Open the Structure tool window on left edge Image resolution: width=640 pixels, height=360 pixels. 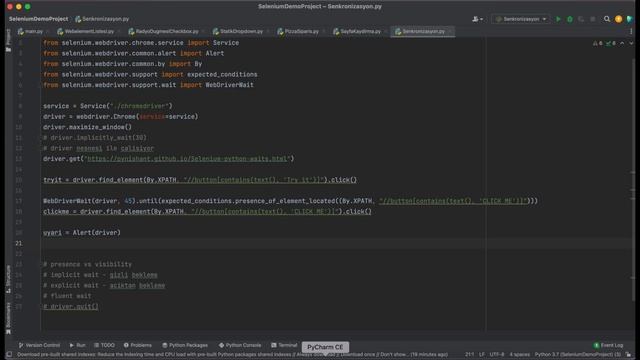(8, 279)
